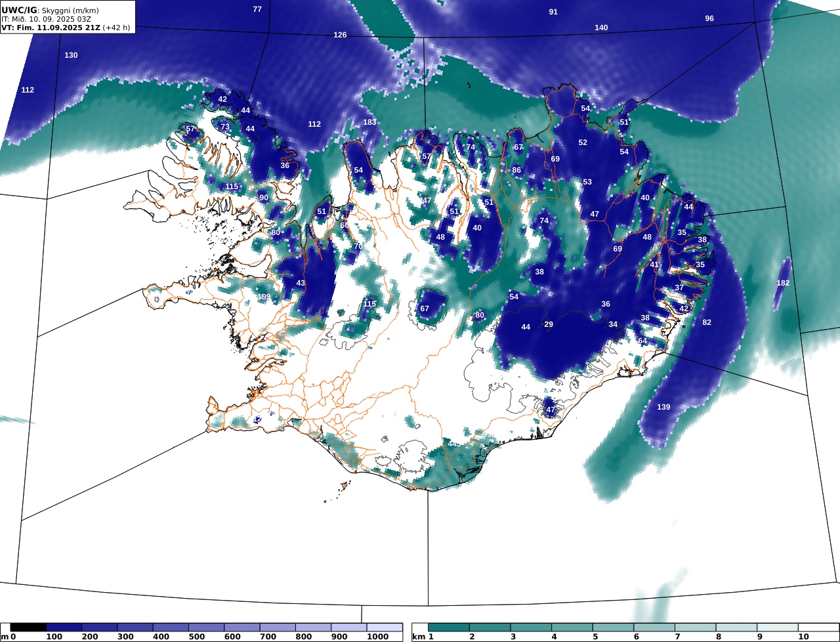840x642 pixels.
Task: Click the value 73 in the Westfjords
Action: click(225, 127)
